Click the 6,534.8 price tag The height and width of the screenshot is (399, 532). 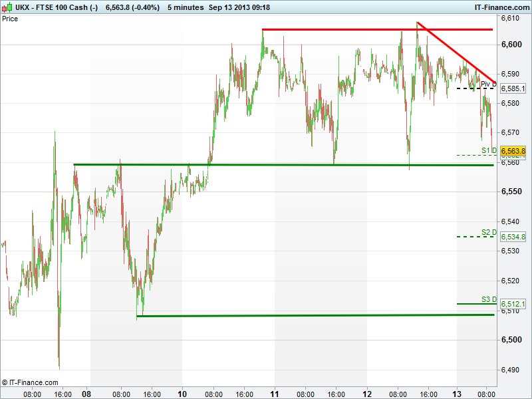click(513, 237)
